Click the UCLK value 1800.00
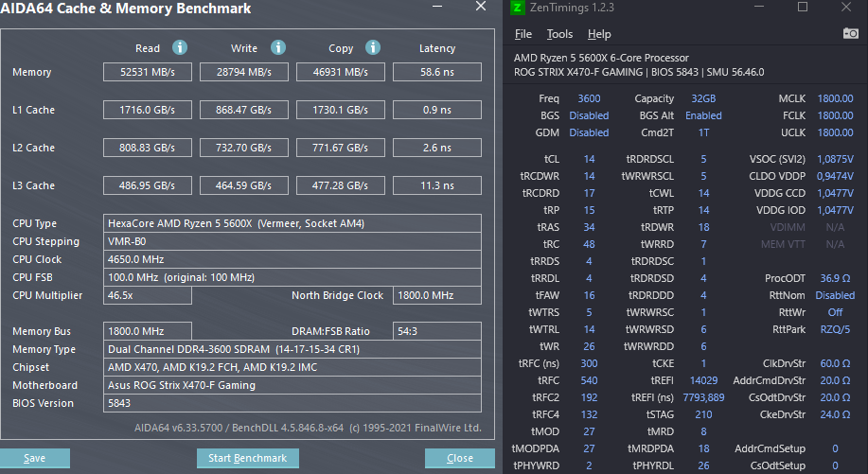Viewport: 868px width, 474px height. 835,132
